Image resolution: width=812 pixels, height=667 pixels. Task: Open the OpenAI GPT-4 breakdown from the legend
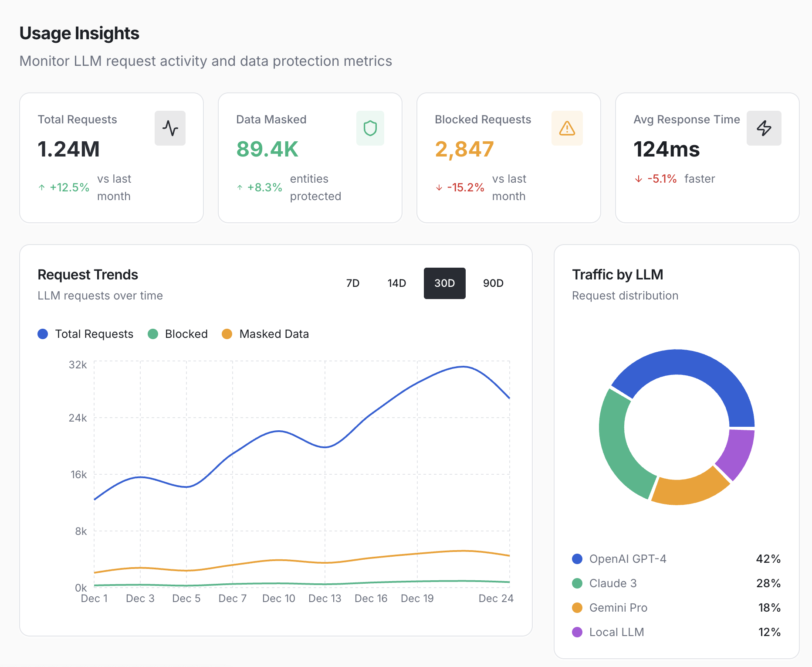(x=628, y=558)
